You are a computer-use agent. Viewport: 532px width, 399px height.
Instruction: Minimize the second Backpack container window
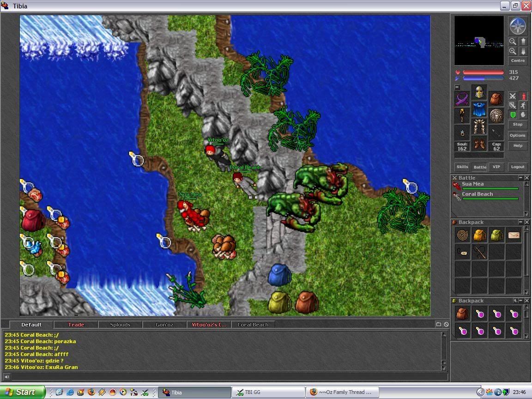pos(520,301)
